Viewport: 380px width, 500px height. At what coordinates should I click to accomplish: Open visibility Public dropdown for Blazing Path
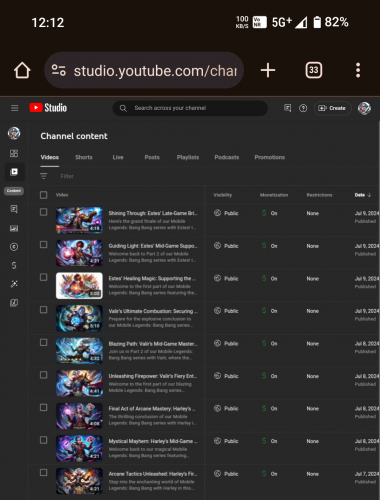pos(226,343)
